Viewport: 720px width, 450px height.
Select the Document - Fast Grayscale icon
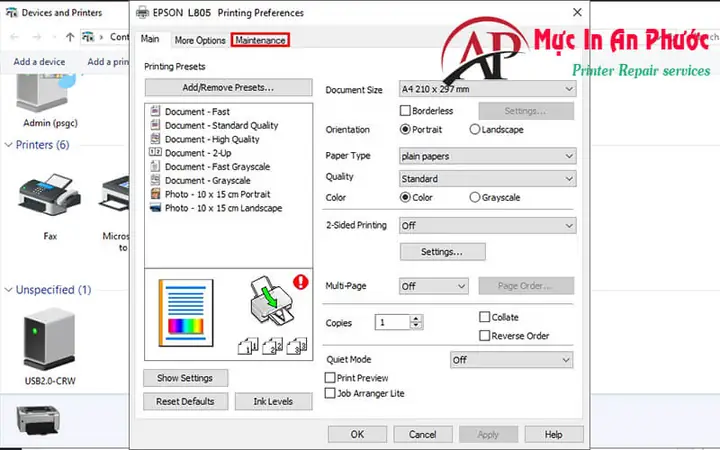click(155, 166)
